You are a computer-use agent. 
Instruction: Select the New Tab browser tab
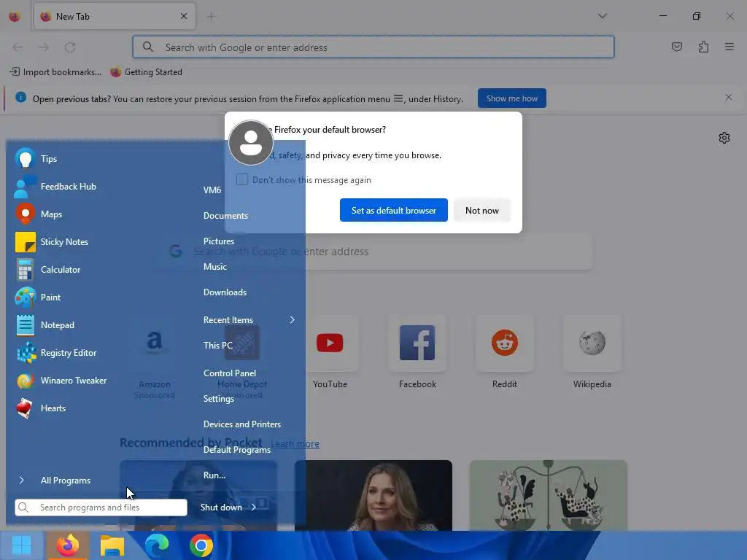115,16
